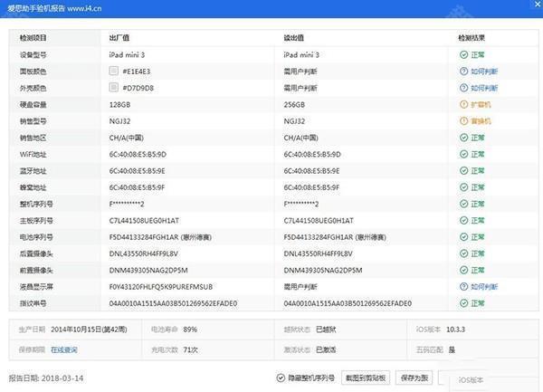This screenshot has height=392, width=543.
Task: Click the orange warning icon beside 扩容机
Action: point(463,104)
